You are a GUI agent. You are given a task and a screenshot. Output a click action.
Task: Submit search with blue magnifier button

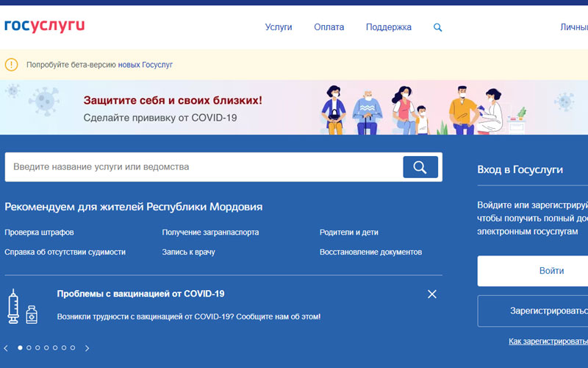pos(420,167)
